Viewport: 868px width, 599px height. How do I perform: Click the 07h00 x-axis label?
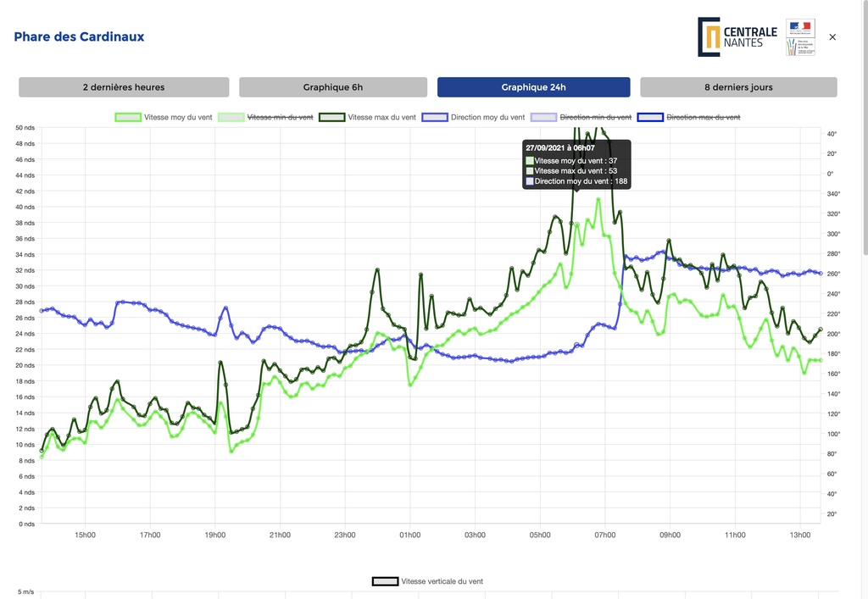click(605, 535)
